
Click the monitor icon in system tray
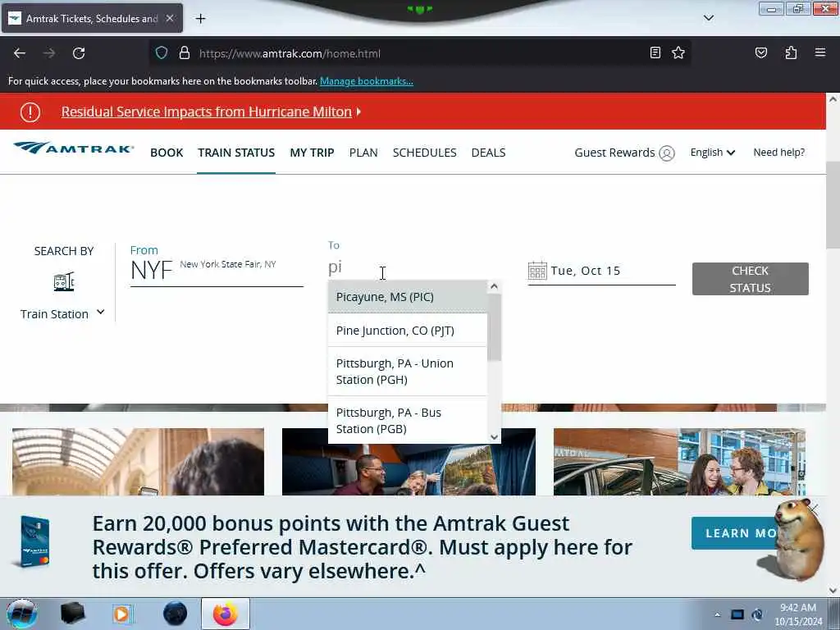[x=737, y=614]
